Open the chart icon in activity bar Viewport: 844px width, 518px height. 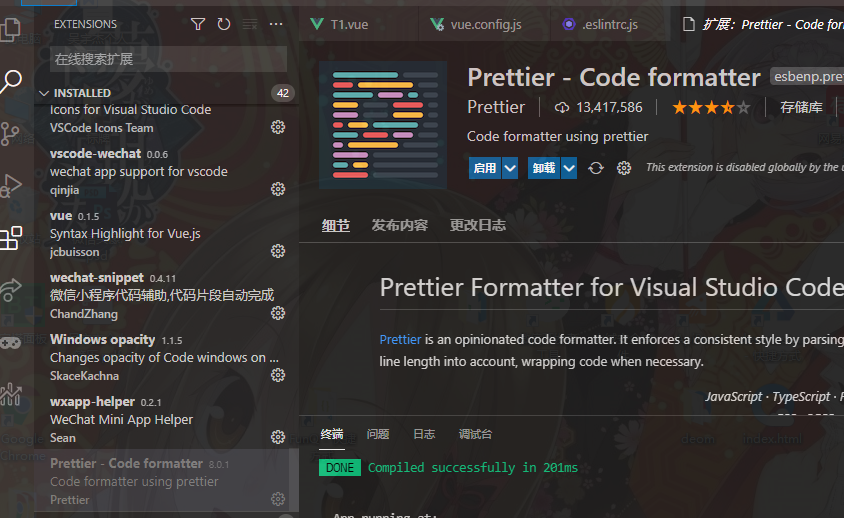click(x=10, y=394)
